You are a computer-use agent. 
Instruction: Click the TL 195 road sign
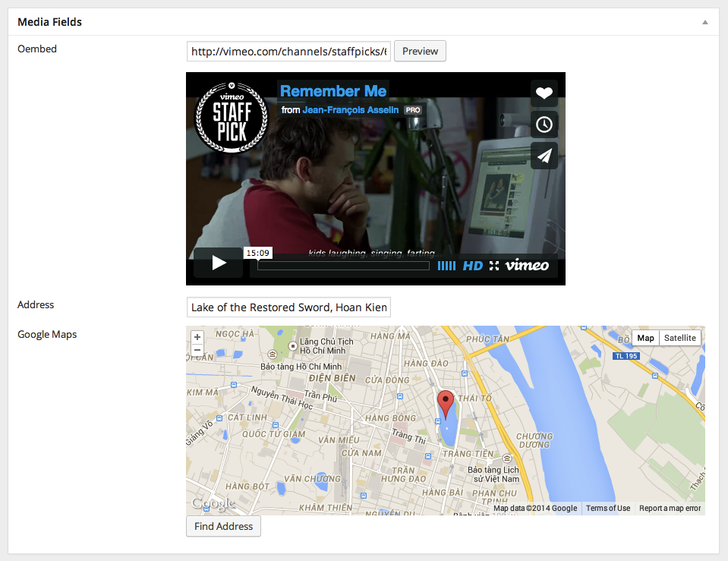coord(626,356)
